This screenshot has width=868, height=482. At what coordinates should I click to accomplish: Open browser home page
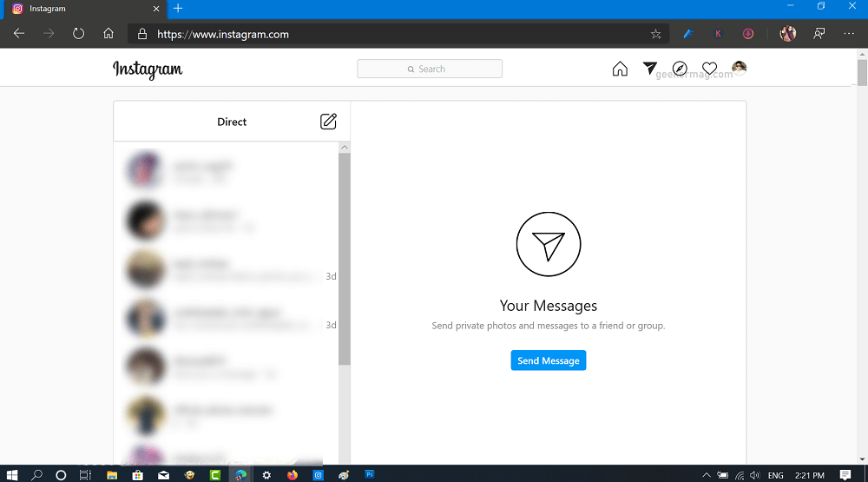click(x=108, y=33)
